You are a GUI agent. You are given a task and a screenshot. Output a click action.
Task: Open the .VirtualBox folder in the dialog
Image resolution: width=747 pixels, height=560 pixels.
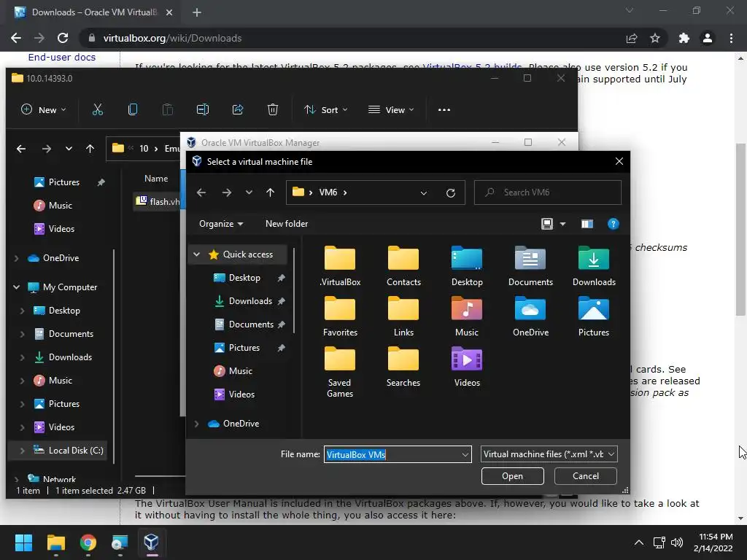point(340,266)
